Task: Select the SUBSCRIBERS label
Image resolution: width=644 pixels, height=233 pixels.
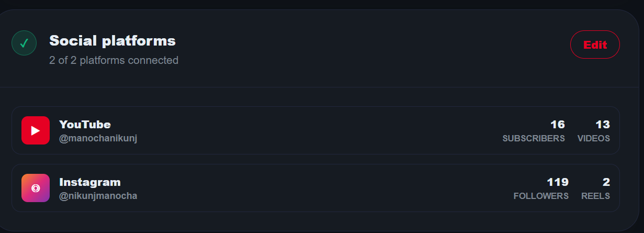Action: (x=534, y=139)
